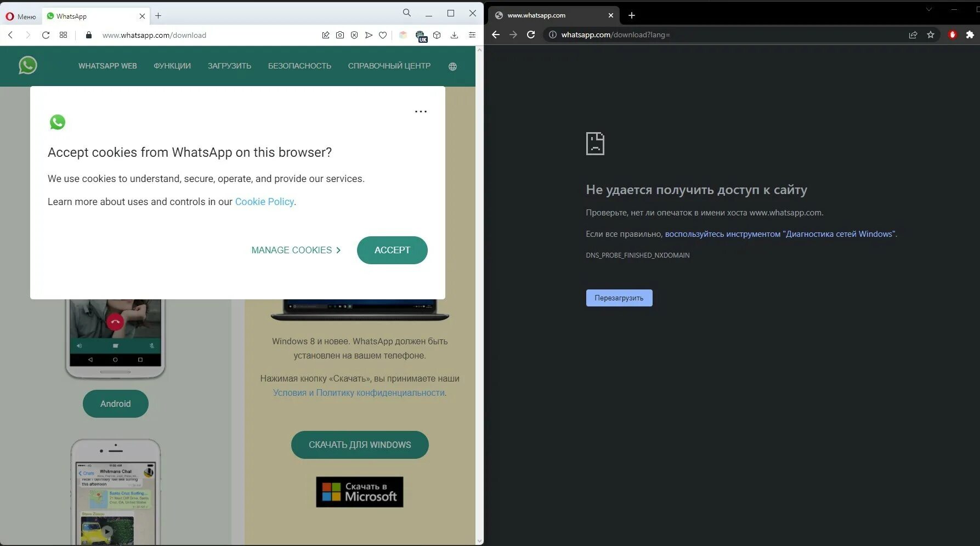Screen dimensions: 980x546
Task: Open the colorful cube extension in Opera
Action: click(403, 35)
